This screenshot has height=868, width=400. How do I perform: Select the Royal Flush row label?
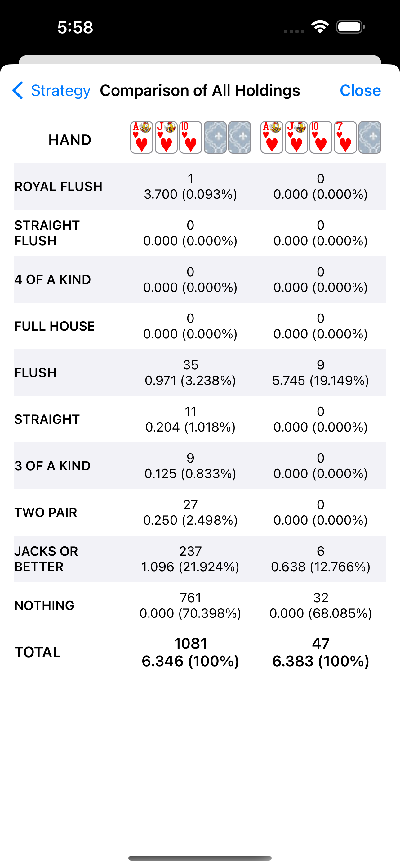pyautogui.click(x=58, y=186)
